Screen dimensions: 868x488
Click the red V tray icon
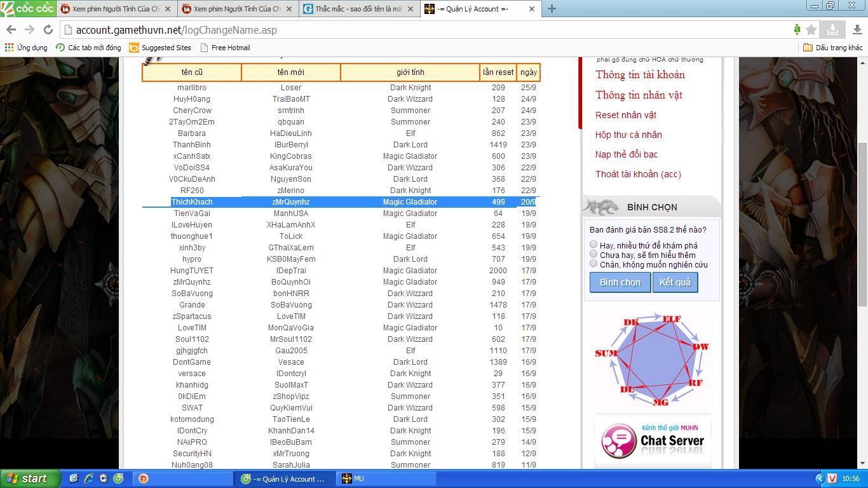click(x=833, y=478)
